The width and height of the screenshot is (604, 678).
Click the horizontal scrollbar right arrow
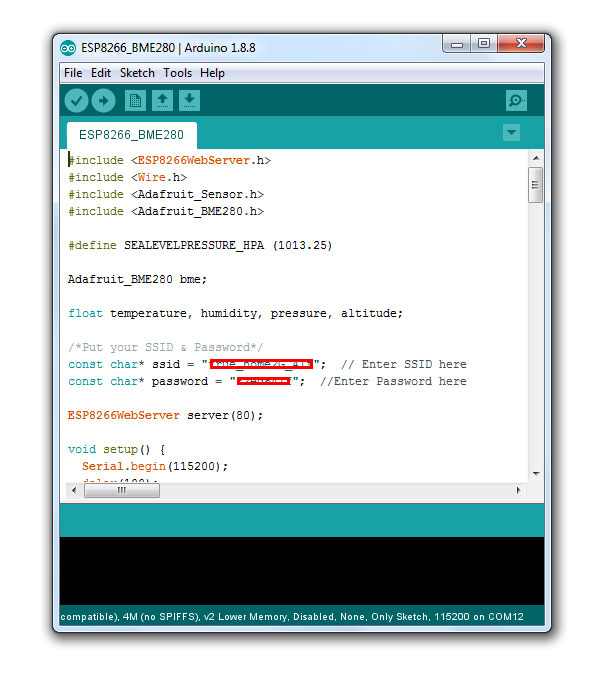[518, 490]
